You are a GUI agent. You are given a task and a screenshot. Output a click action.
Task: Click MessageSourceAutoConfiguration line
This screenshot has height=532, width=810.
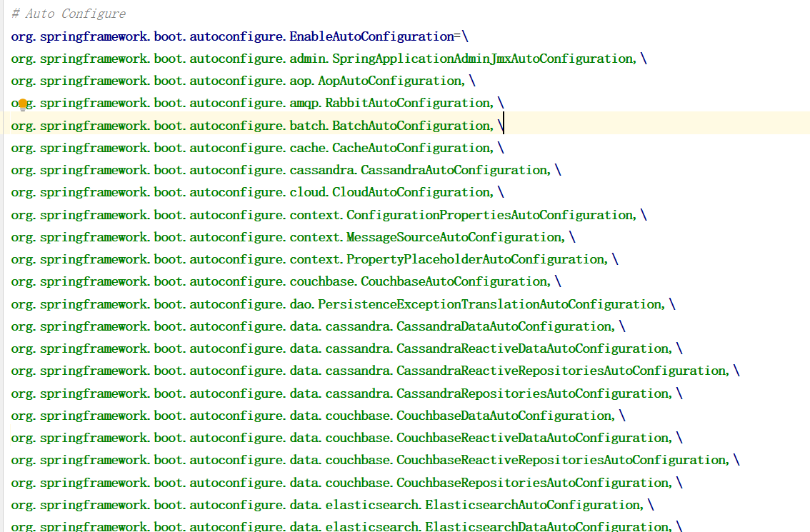(x=293, y=238)
